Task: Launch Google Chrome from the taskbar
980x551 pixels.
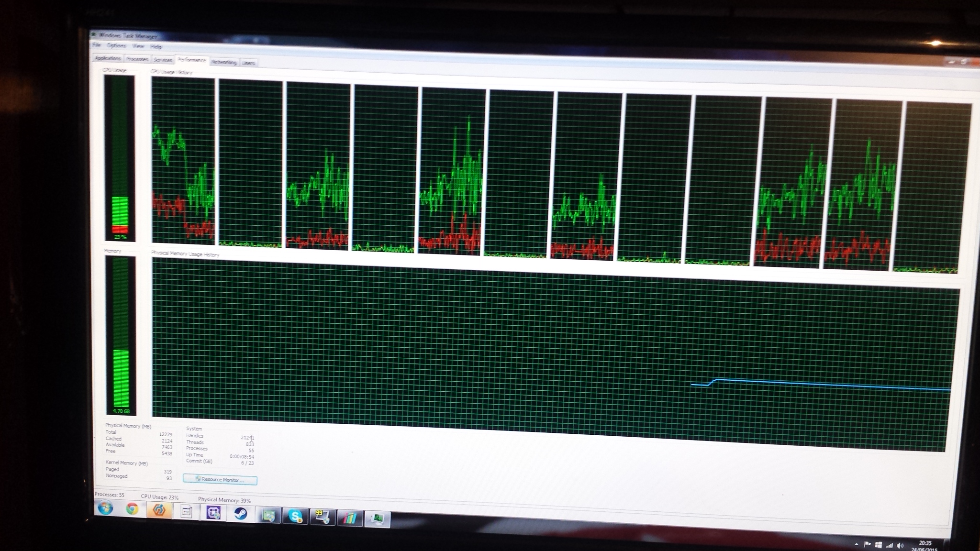Action: pyautogui.click(x=132, y=509)
